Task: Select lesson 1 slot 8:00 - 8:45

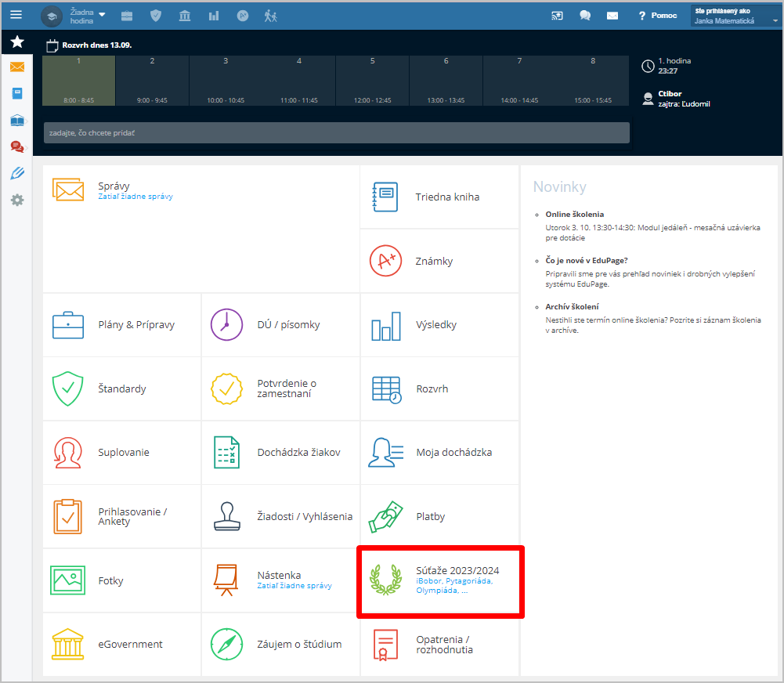Action: coord(78,81)
